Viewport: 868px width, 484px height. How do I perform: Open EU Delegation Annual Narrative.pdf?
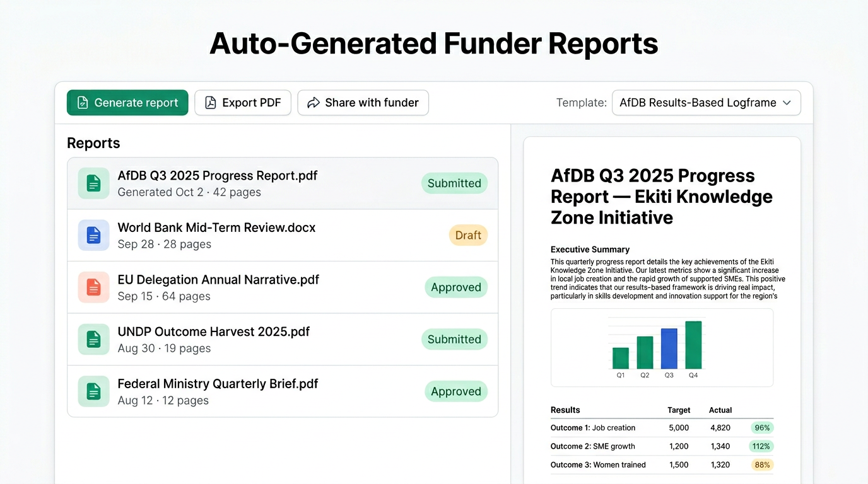(x=283, y=287)
